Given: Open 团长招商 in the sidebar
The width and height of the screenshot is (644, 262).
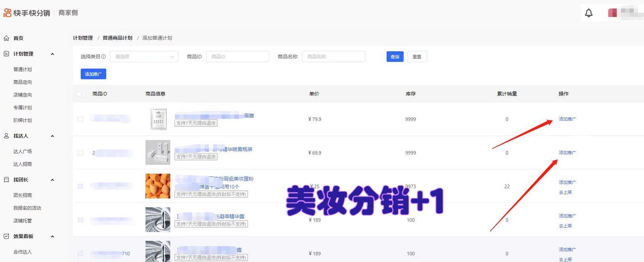Looking at the screenshot, I should tap(23, 195).
